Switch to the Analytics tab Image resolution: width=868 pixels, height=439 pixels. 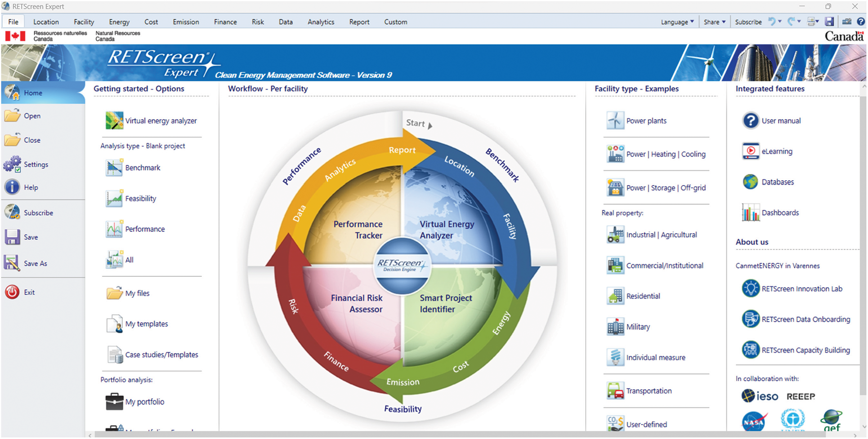point(321,22)
